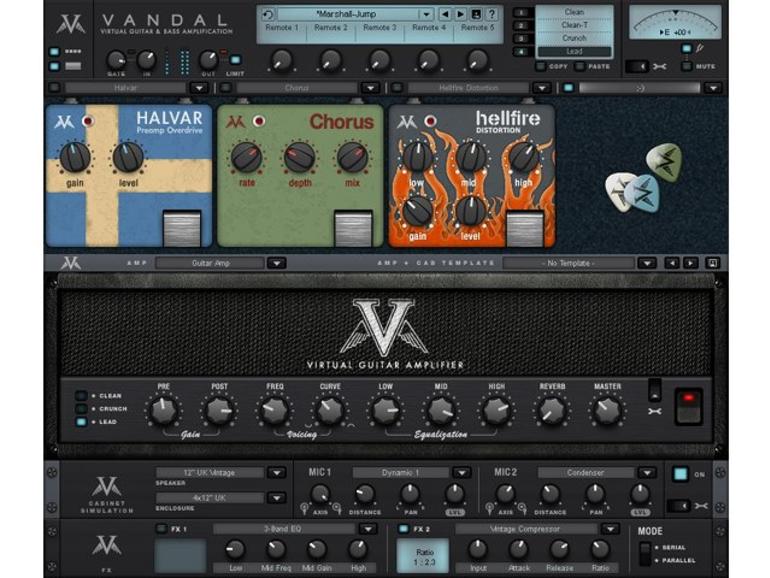The height and width of the screenshot is (578, 770).
Task: Click the save preset icon
Action: (476, 14)
